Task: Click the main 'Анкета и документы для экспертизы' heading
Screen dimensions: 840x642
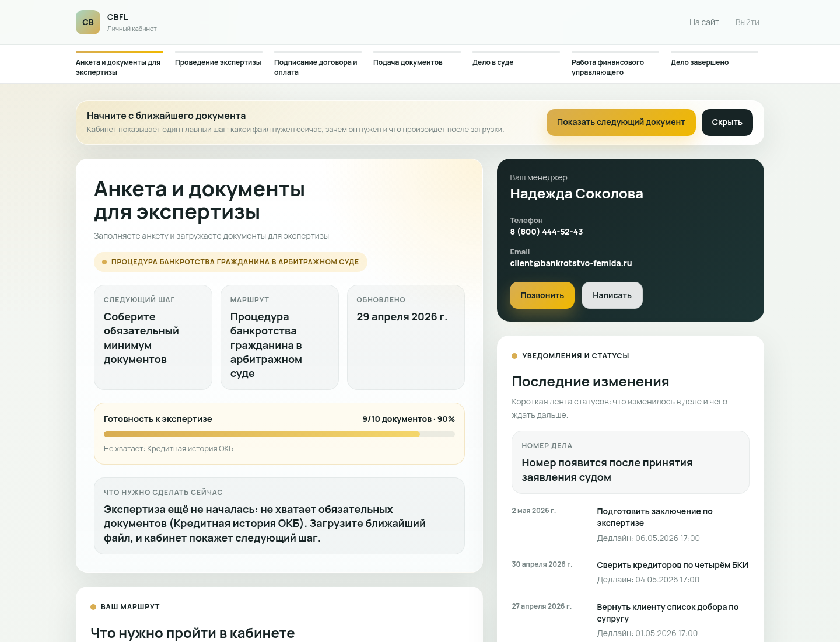Action: click(199, 201)
